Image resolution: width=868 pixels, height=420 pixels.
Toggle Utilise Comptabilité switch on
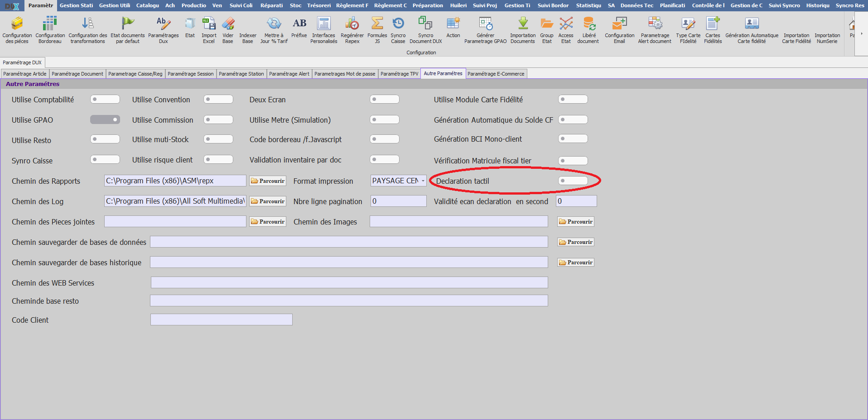105,99
